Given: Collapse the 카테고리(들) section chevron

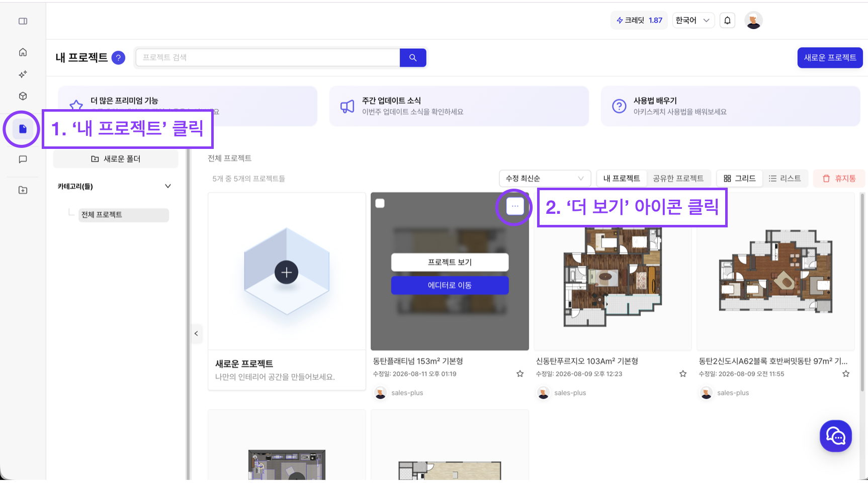Looking at the screenshot, I should (x=168, y=186).
